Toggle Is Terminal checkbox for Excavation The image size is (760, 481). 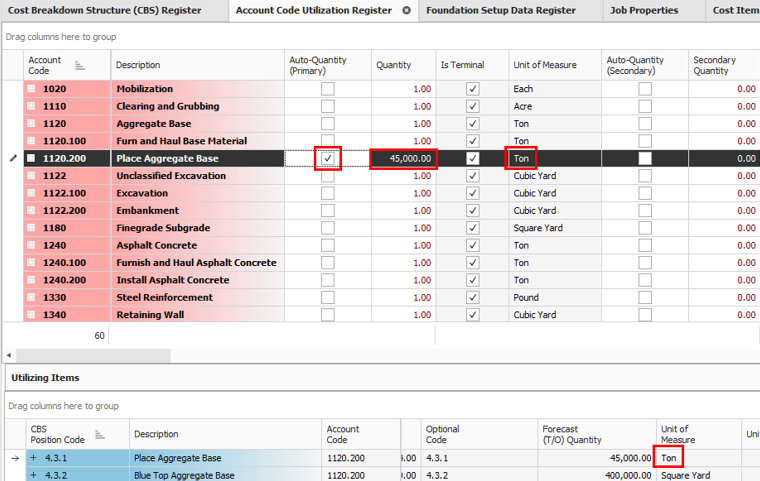[x=473, y=193]
